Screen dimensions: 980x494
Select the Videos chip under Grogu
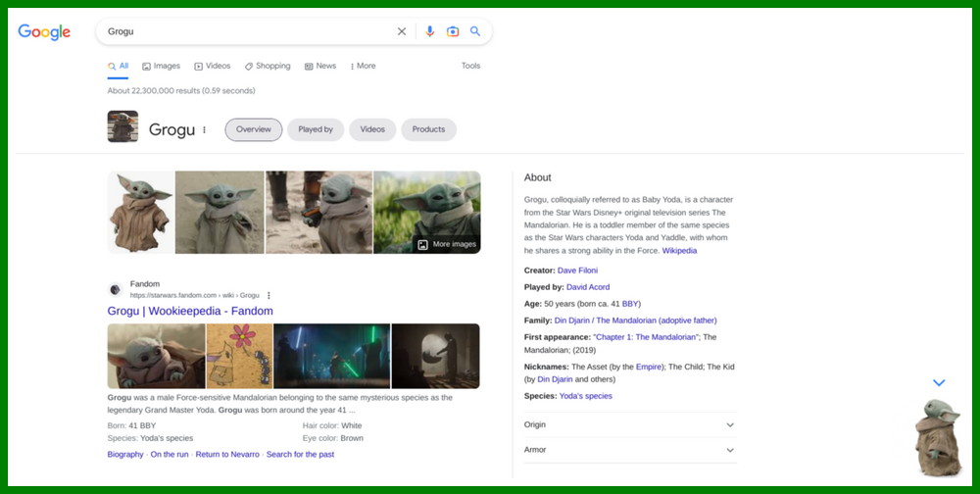tap(372, 129)
